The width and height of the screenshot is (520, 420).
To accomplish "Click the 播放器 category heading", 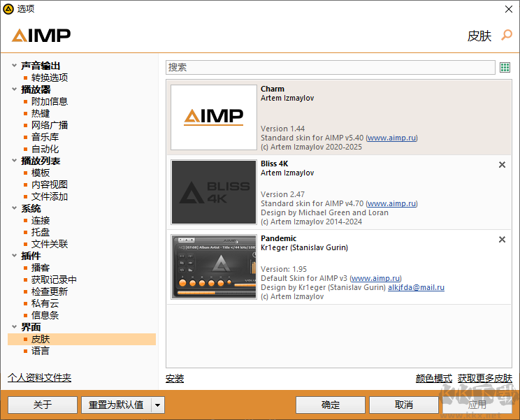I will pos(36,89).
